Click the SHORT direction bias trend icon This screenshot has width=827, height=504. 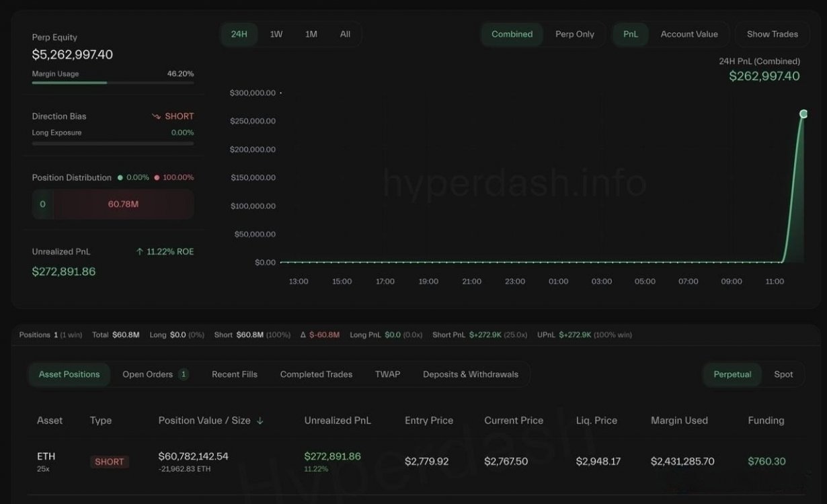[156, 116]
